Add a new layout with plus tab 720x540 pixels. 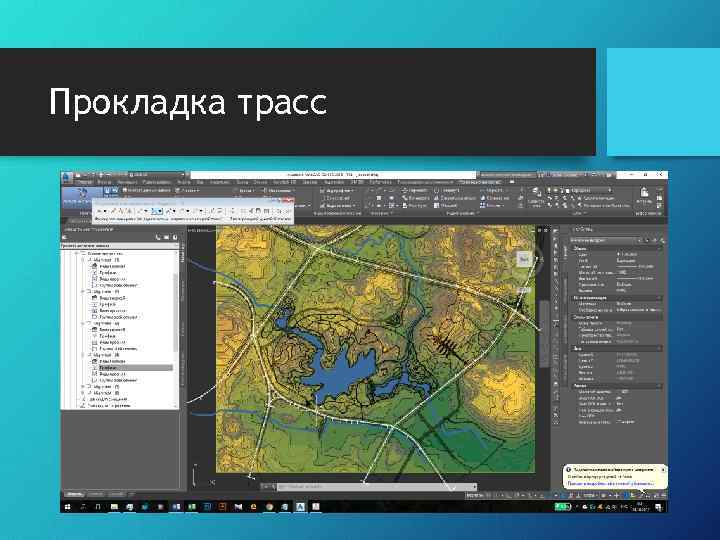coord(133,495)
